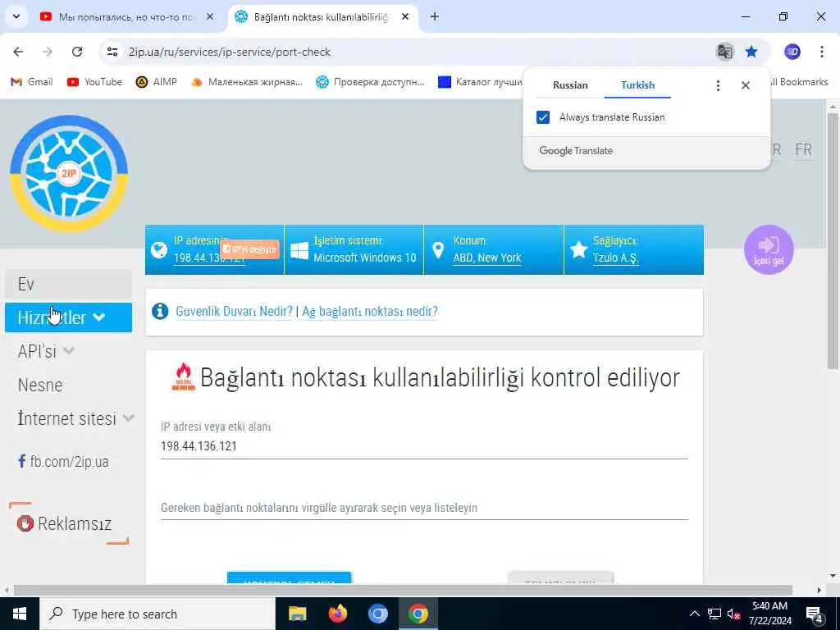Select the Russian tab in translate popup
Viewport: 840px width, 630px height.
click(570, 85)
